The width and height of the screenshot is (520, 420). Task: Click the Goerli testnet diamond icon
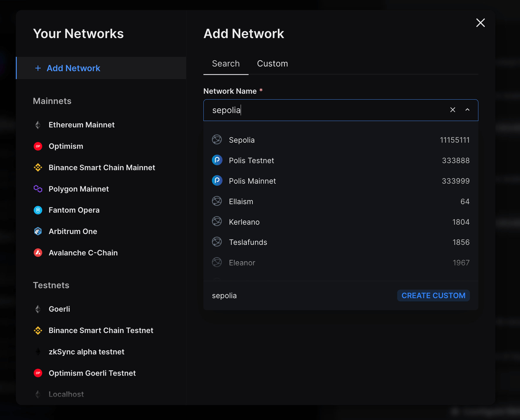click(x=38, y=309)
